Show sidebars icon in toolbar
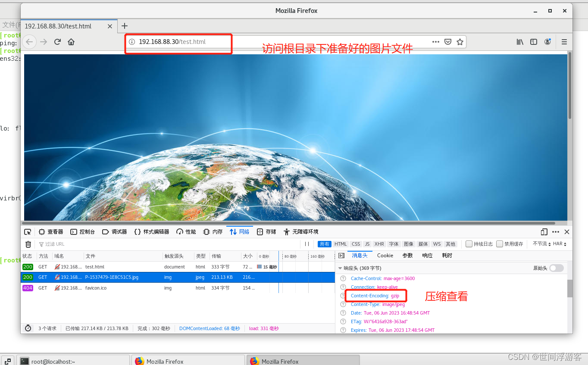 534,42
